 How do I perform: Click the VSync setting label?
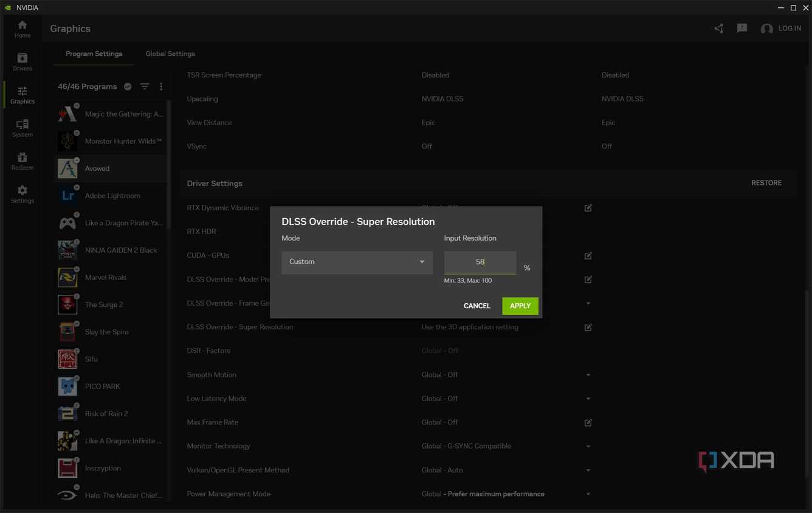(x=197, y=146)
